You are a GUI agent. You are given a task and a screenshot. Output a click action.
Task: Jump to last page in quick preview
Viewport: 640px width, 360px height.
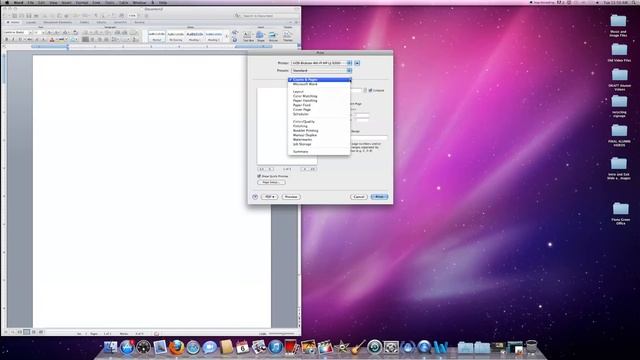[313, 169]
